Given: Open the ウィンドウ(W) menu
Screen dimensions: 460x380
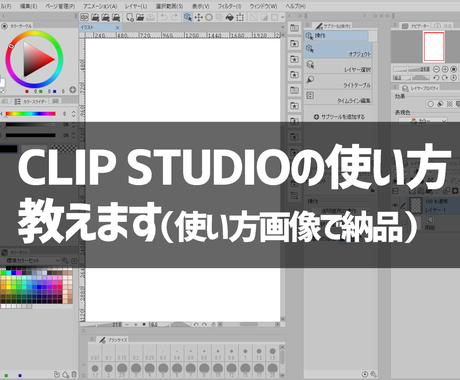Looking at the screenshot, I should tap(263, 6).
